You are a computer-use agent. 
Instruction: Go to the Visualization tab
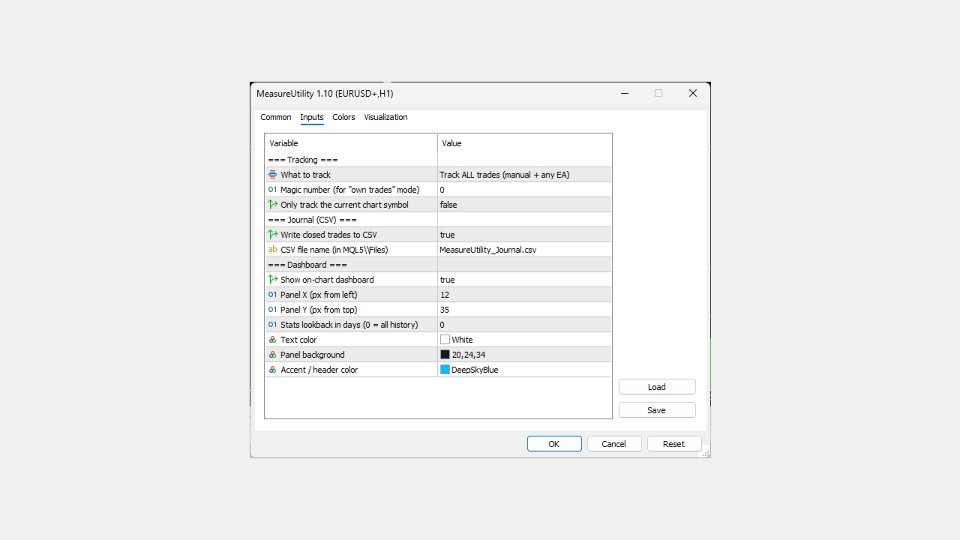(x=386, y=117)
